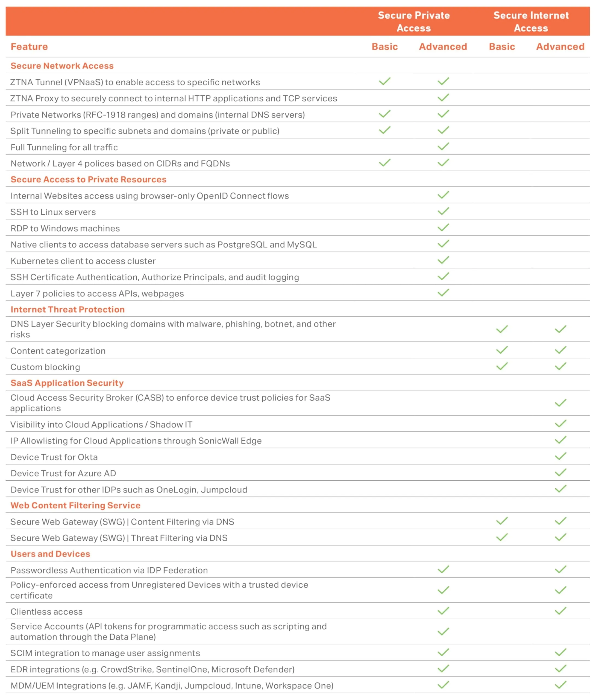Click the checkmark for Visibility into Cloud Applications
Screen dimensions: 596x700
(x=560, y=424)
